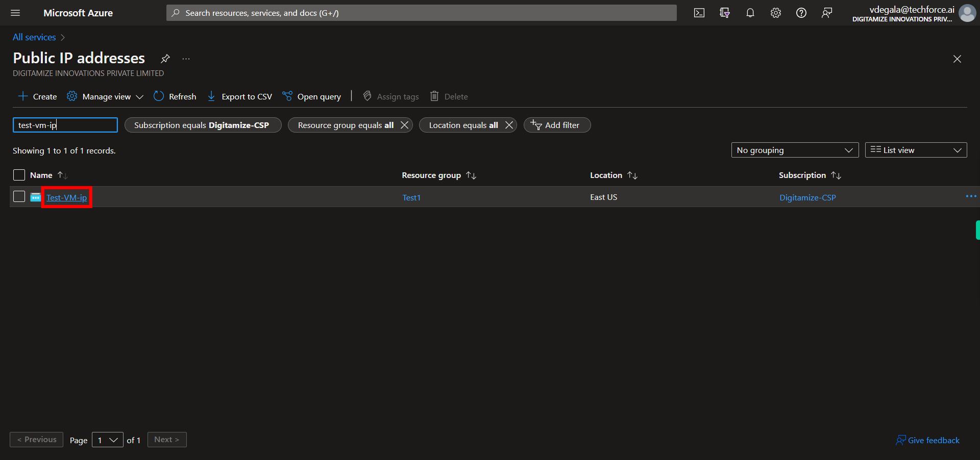Refresh the public IP list

(175, 96)
